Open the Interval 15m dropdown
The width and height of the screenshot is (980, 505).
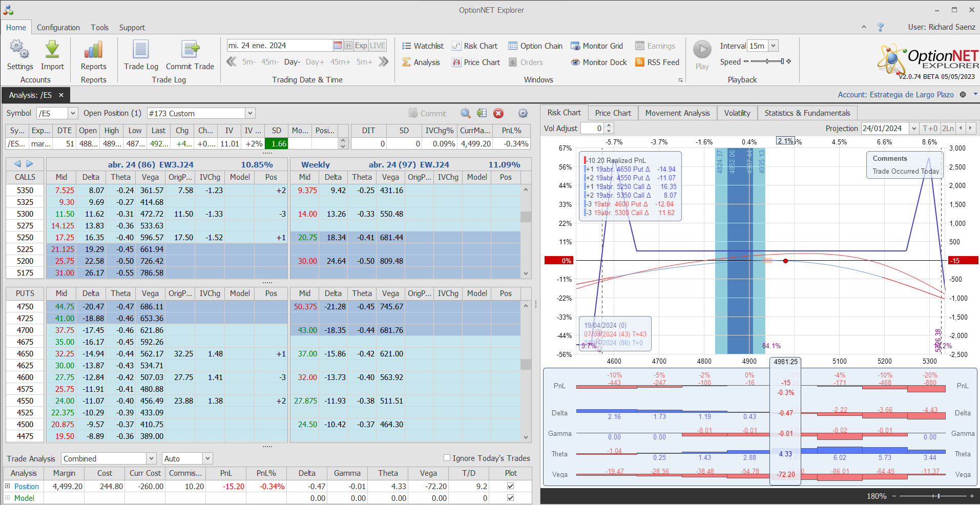click(774, 46)
